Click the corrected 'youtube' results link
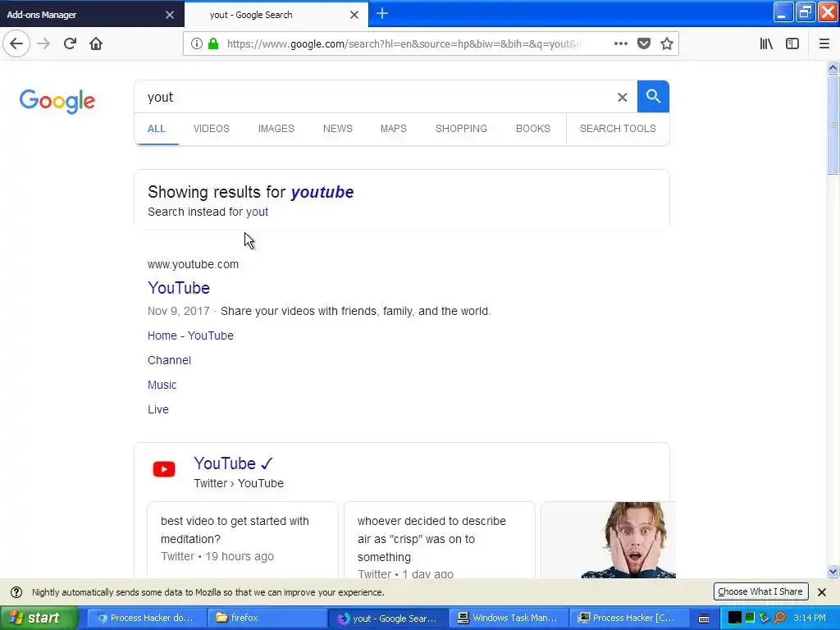Image resolution: width=840 pixels, height=630 pixels. coord(322,192)
